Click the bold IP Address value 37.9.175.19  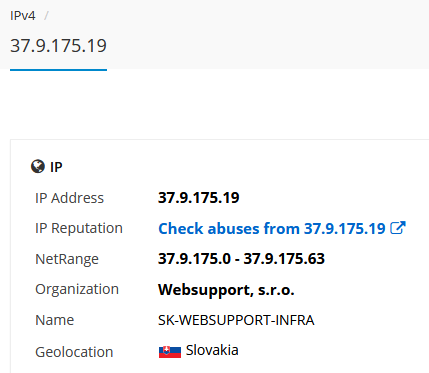tap(199, 198)
